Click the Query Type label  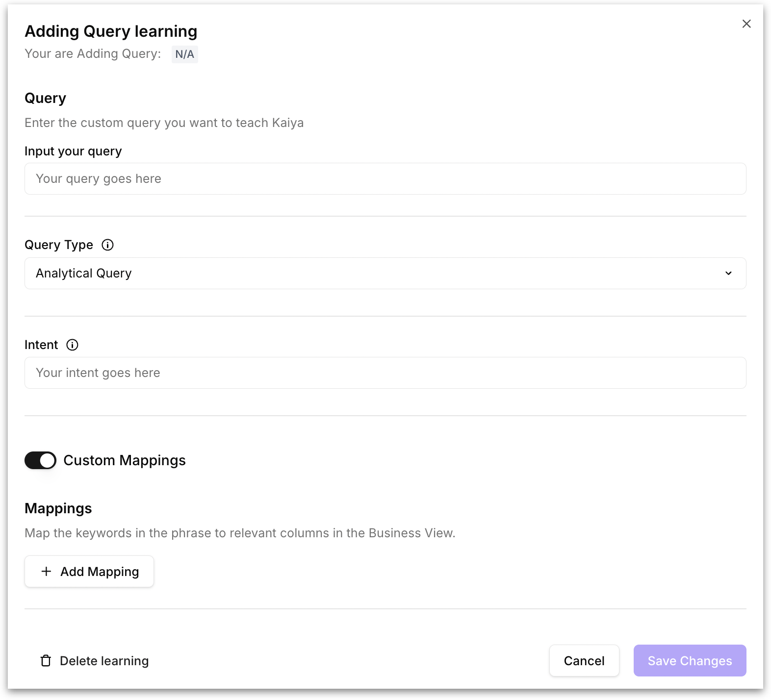(59, 245)
